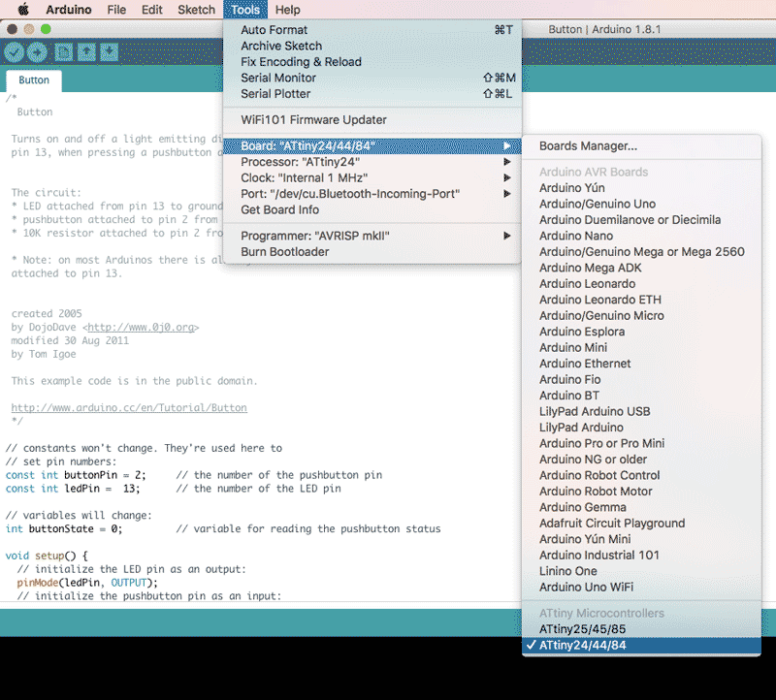Click the 'pinMode(ledPin, OUTPUT);' line

point(87,583)
